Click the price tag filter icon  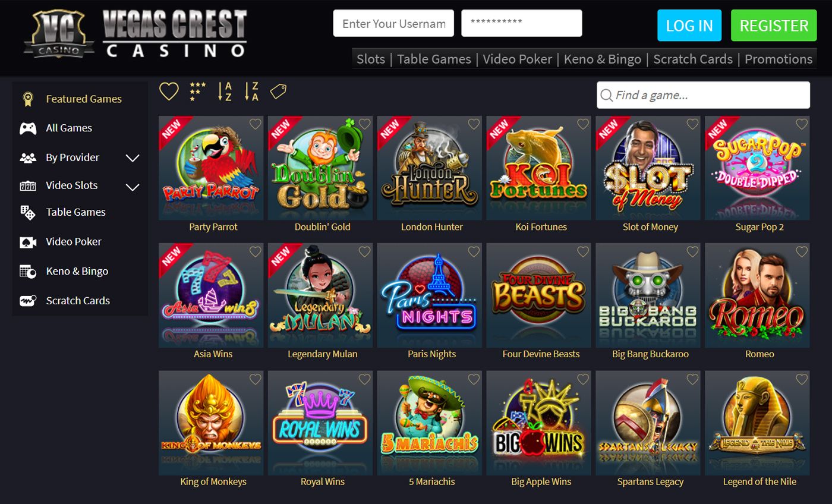coord(278,91)
